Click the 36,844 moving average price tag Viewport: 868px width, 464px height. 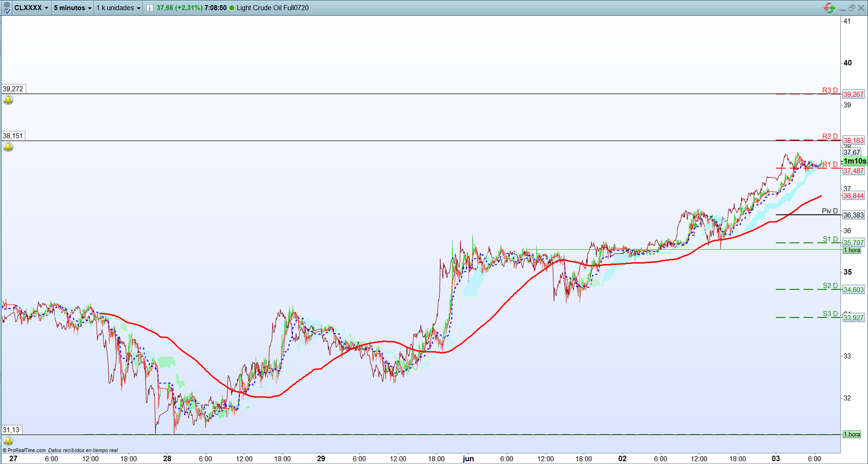tap(854, 196)
